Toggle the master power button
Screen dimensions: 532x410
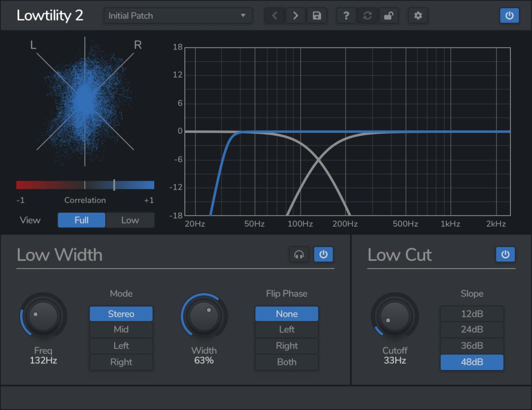(510, 16)
